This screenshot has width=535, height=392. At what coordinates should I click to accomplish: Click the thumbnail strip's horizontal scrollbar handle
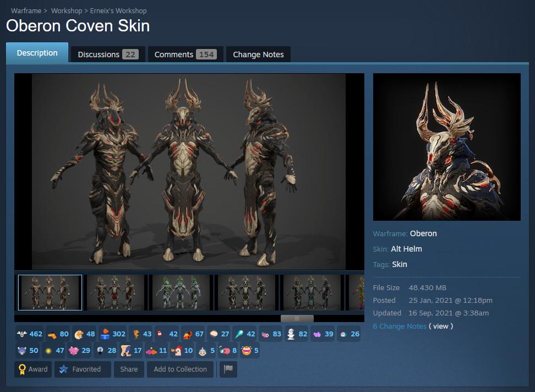click(297, 318)
